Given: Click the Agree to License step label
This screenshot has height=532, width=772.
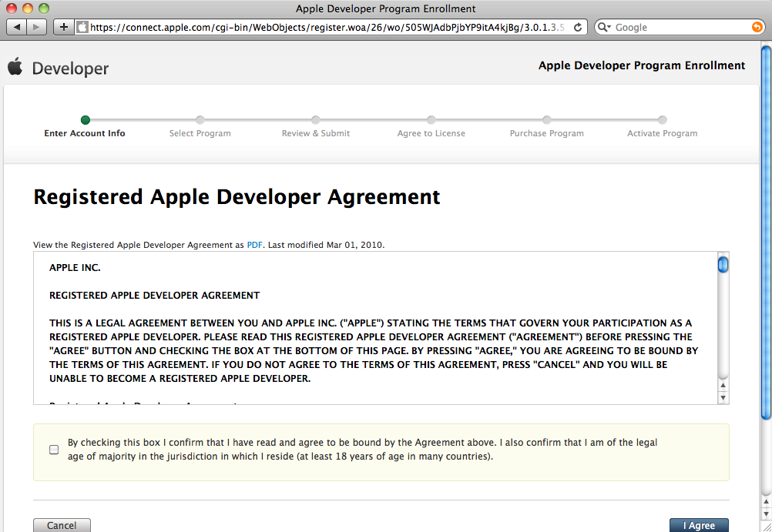Looking at the screenshot, I should [x=431, y=133].
